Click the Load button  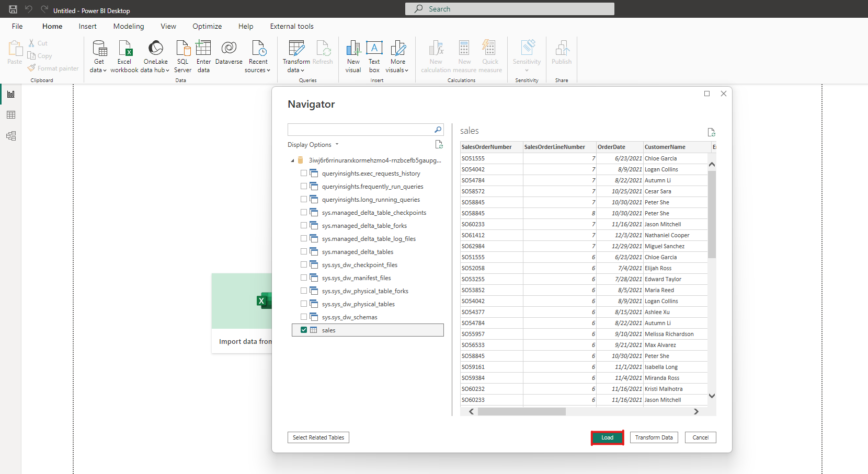(607, 437)
